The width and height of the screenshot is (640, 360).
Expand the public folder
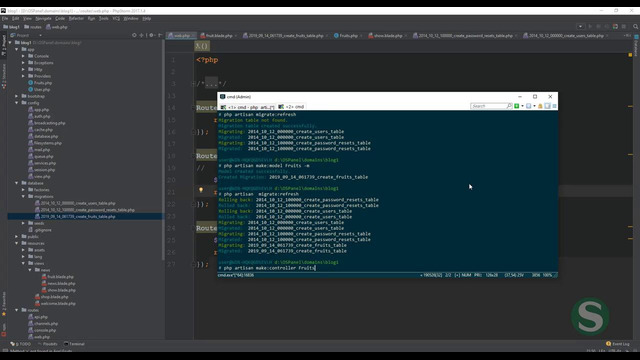click(x=17, y=237)
